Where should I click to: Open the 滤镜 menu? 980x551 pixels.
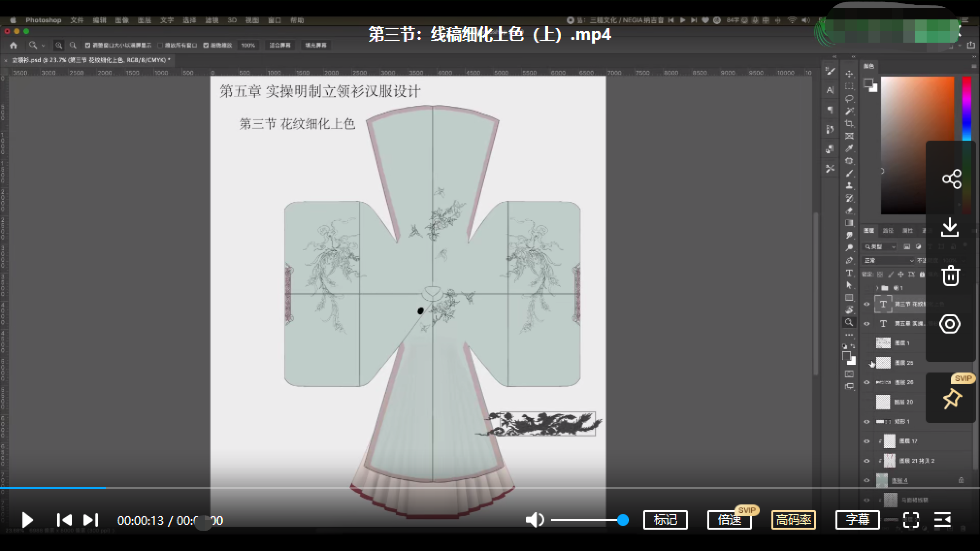click(212, 20)
